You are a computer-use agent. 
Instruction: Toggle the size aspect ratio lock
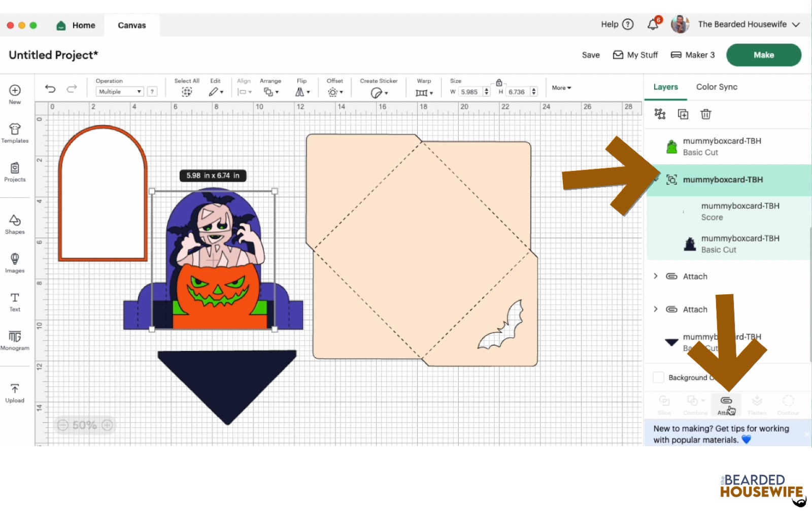(499, 82)
